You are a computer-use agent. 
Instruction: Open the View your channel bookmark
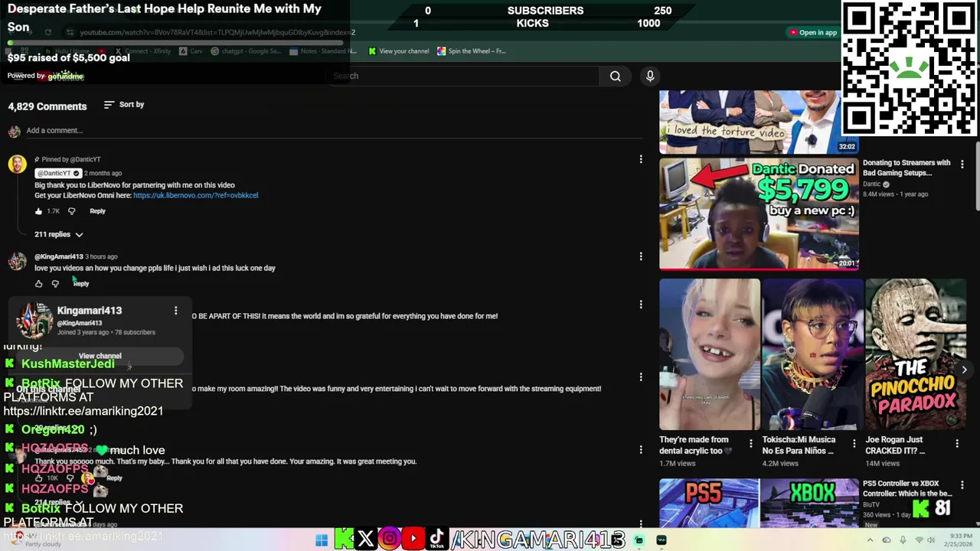(398, 51)
